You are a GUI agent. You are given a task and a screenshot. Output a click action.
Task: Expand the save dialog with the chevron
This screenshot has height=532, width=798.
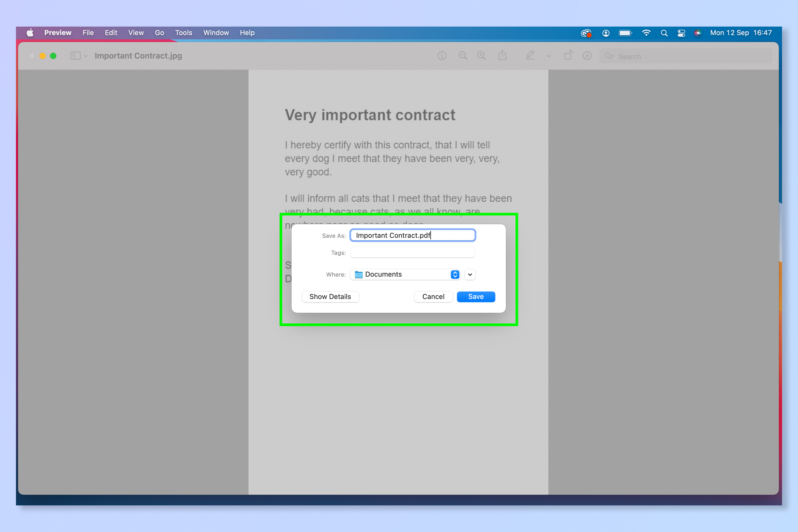469,275
